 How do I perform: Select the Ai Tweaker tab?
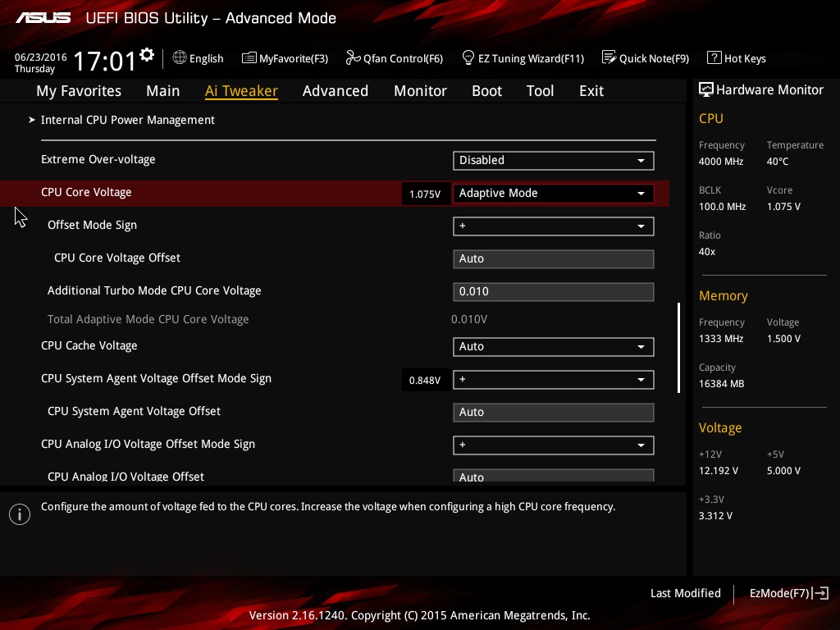point(241,91)
